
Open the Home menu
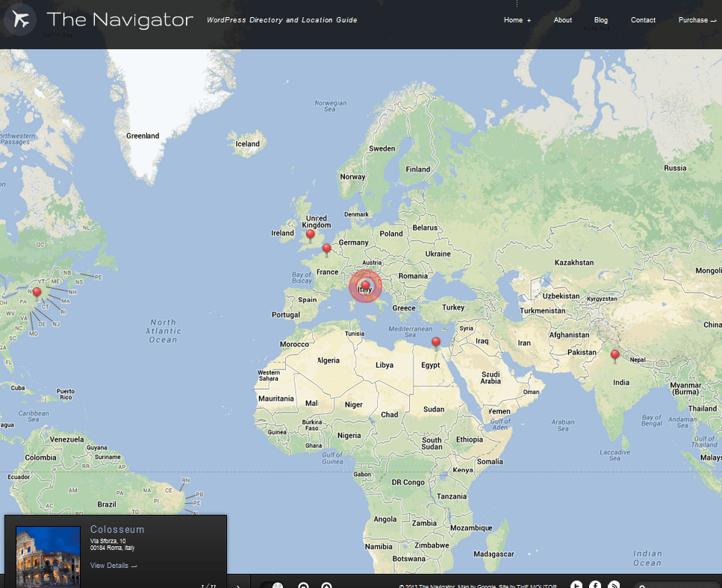[x=517, y=20]
